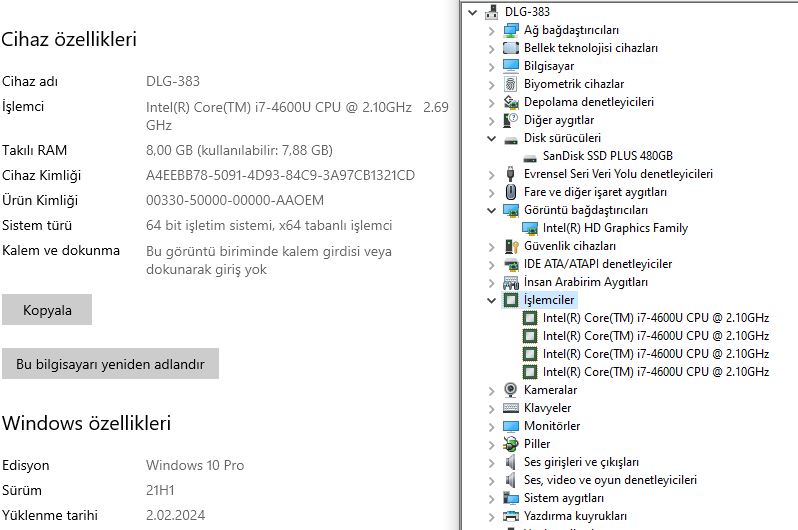Click the Cihaz Kimliği value A4EEBB78-5091
This screenshot has width=798, height=530.
click(x=280, y=175)
